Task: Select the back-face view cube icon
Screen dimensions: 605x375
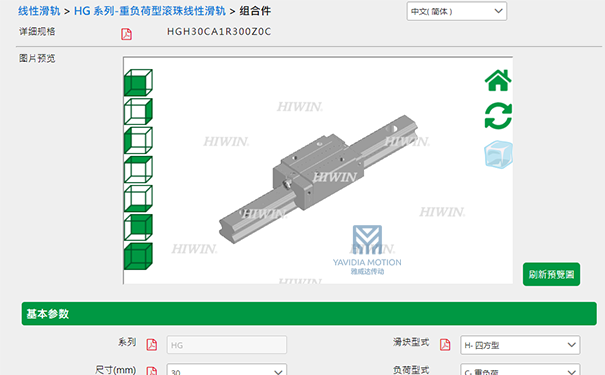Action: coord(138,227)
